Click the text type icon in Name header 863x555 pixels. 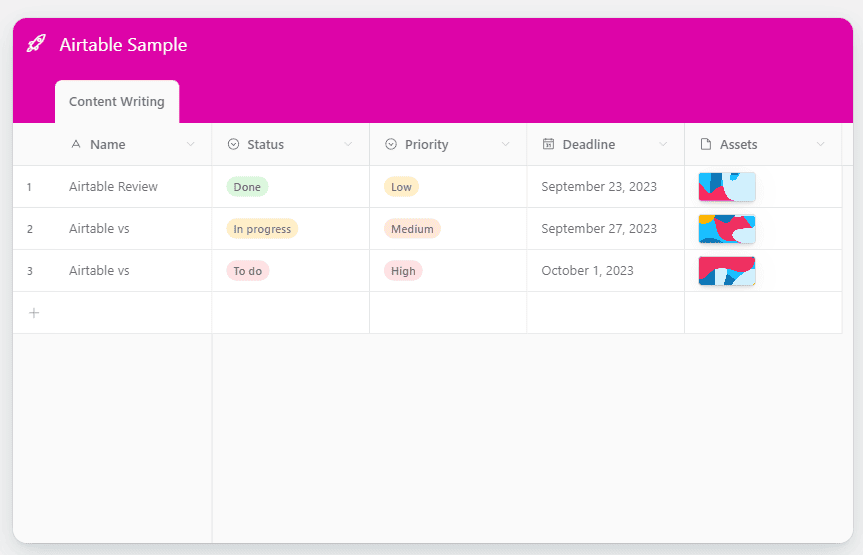(76, 144)
